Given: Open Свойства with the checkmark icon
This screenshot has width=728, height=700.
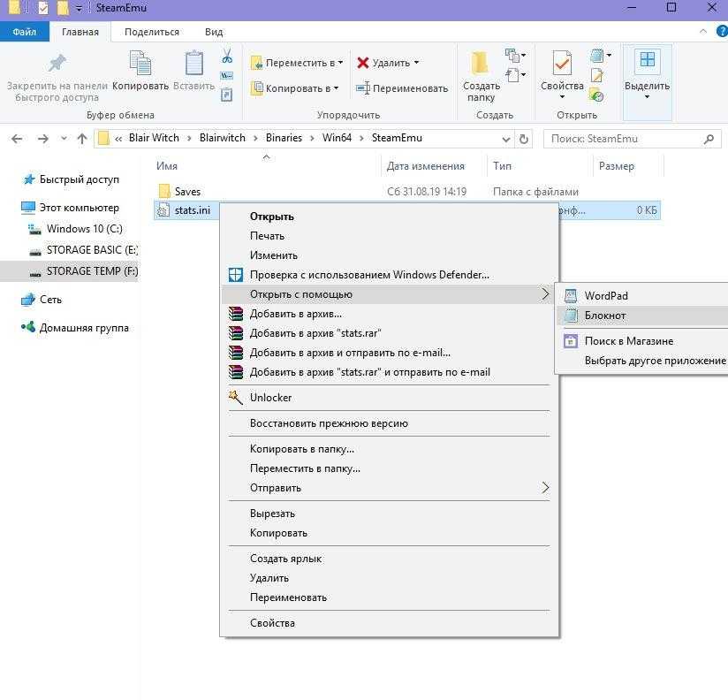Looking at the screenshot, I should click(562, 64).
